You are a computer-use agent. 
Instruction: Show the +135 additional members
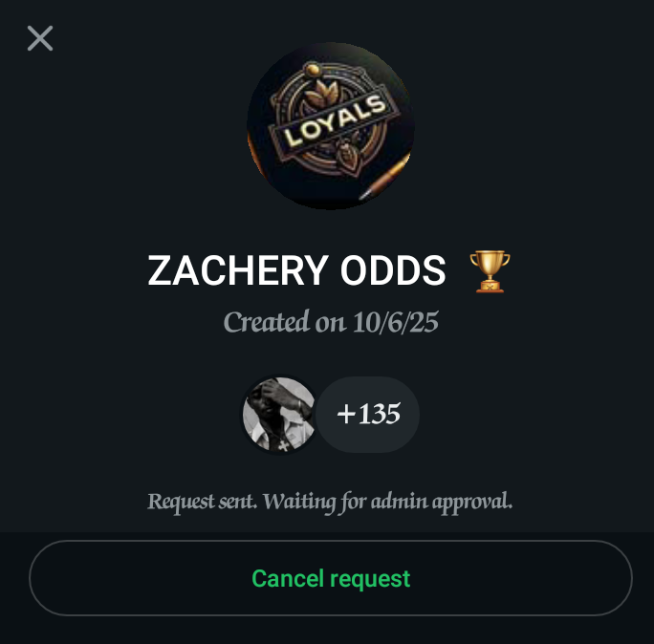coord(368,415)
